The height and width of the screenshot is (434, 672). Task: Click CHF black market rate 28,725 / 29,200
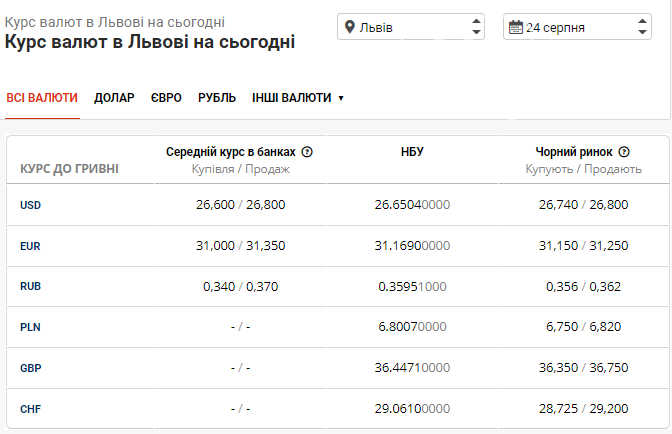pyautogui.click(x=583, y=408)
